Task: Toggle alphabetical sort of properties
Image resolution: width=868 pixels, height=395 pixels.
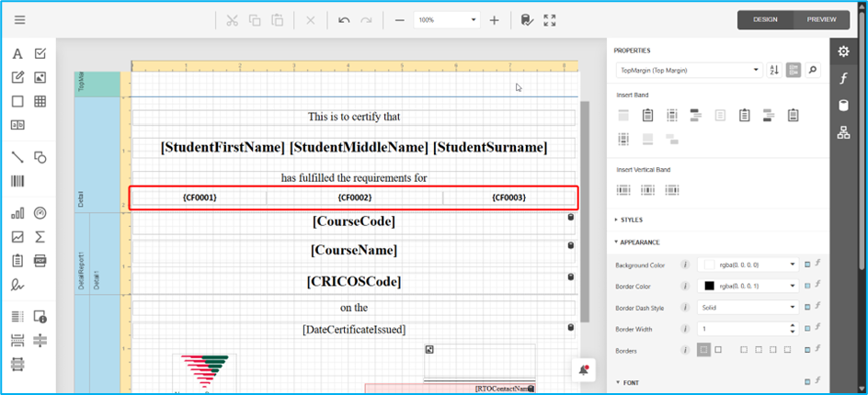Action: click(773, 70)
